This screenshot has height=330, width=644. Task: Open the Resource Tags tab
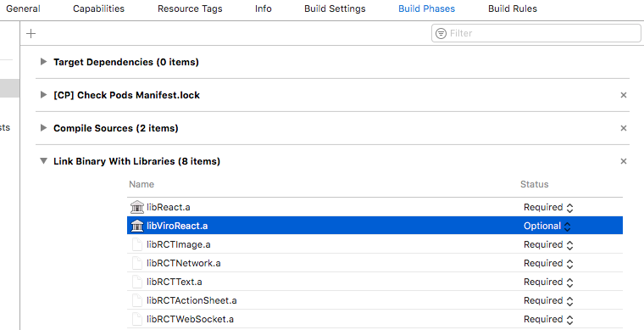pyautogui.click(x=190, y=8)
